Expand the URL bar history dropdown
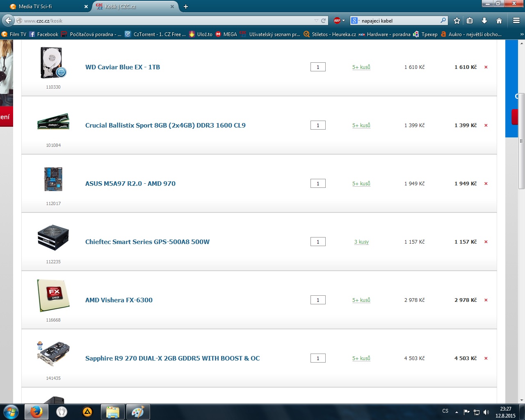The height and width of the screenshot is (420, 525). click(x=316, y=21)
